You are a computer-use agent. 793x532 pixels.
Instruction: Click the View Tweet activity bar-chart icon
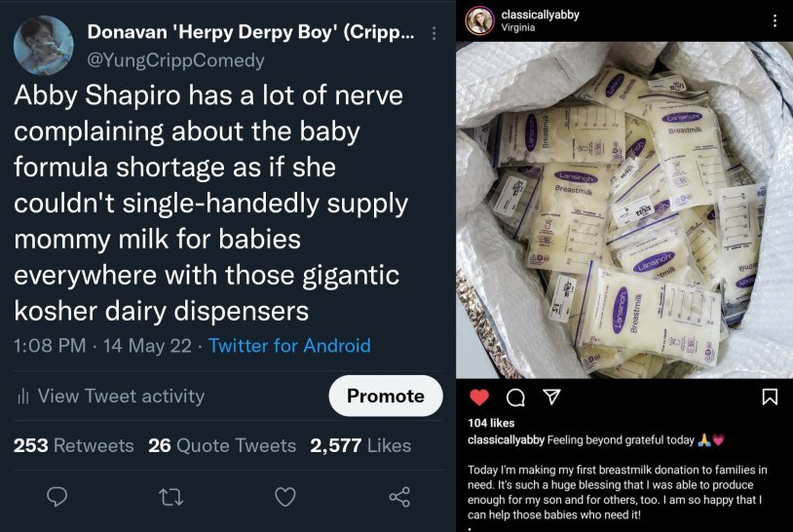tap(22, 396)
